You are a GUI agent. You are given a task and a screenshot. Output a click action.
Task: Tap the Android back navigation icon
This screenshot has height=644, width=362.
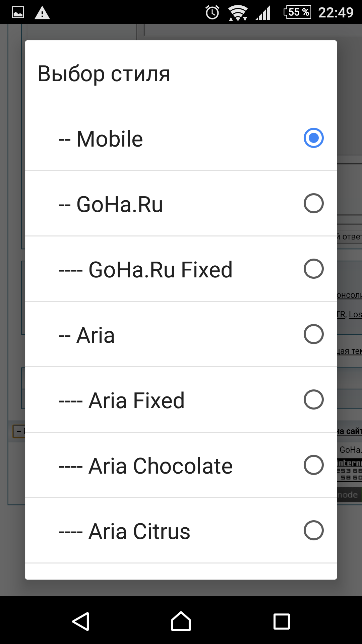click(81, 622)
